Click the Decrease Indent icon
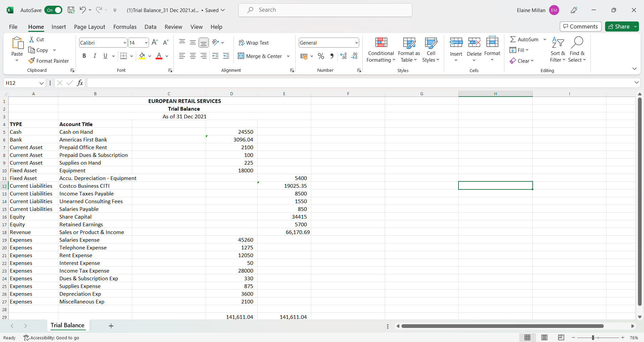 (x=215, y=56)
